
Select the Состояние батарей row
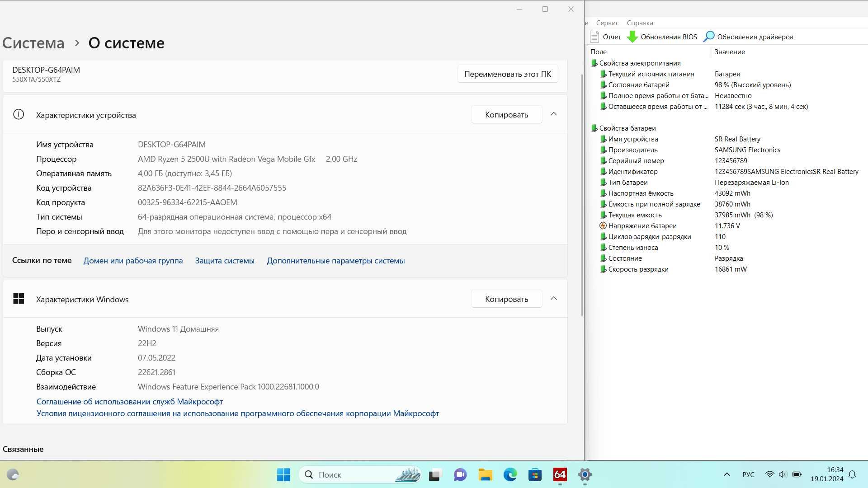coord(728,85)
